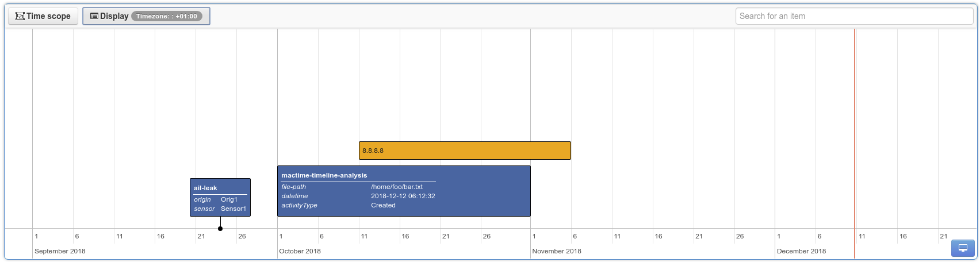The width and height of the screenshot is (980, 262).
Task: Click the November 2018 axis label
Action: point(556,251)
